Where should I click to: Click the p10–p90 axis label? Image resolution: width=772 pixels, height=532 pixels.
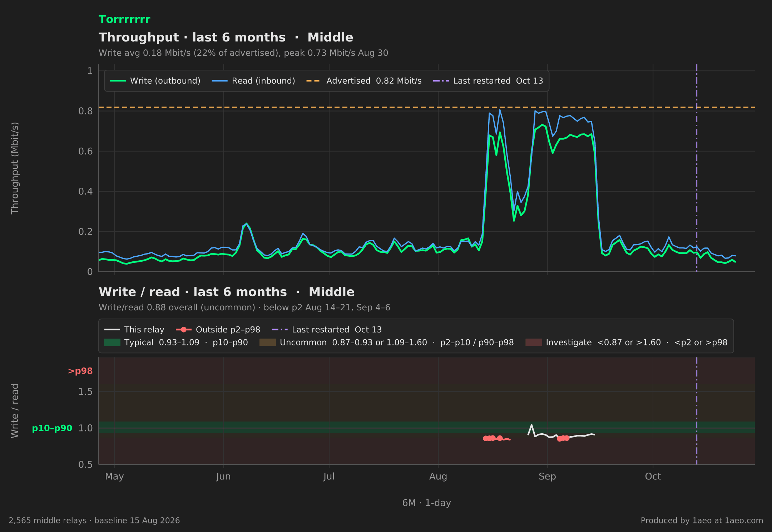click(x=52, y=428)
